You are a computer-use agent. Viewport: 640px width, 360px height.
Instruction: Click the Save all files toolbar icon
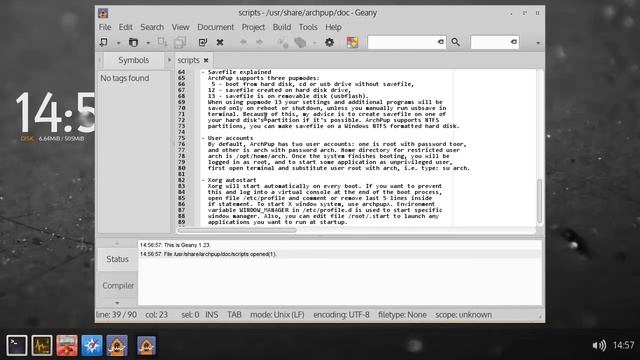coord(180,42)
